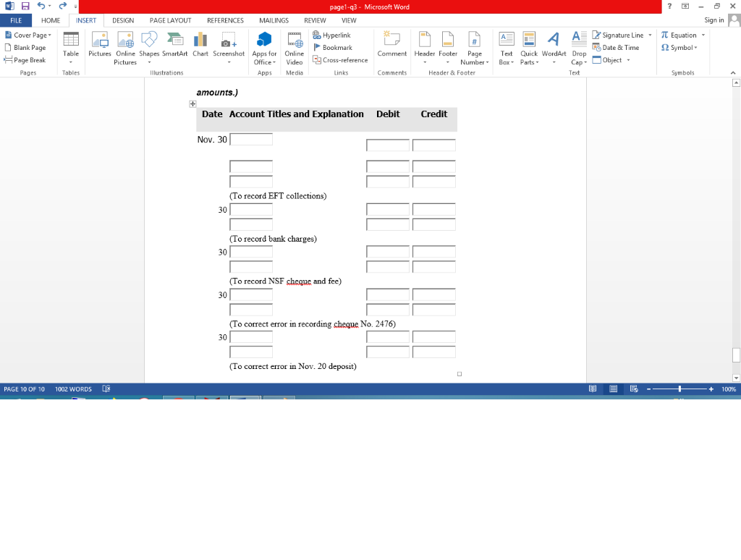Viewport: 741px width, 560px height.
Task: Open Apps for Office
Action: click(x=264, y=48)
